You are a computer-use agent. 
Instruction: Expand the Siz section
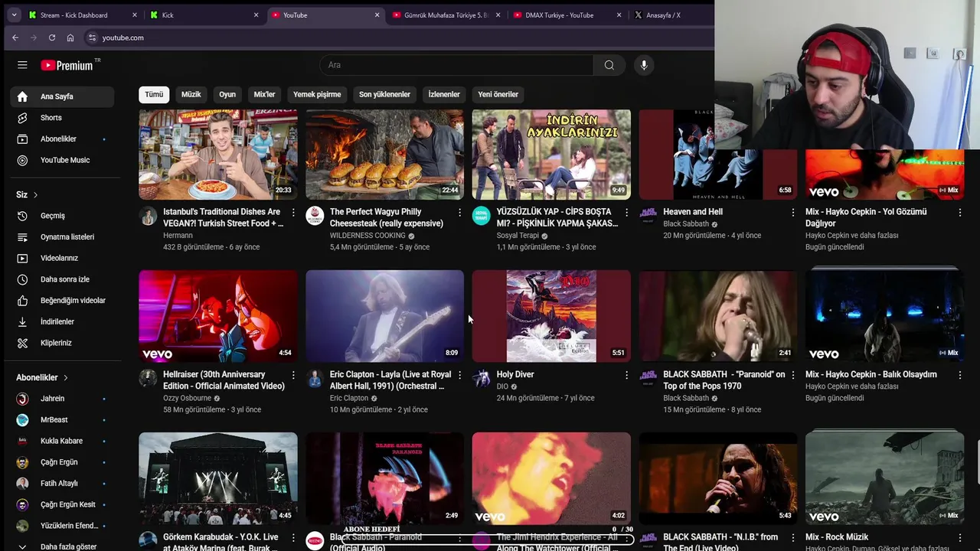(x=28, y=194)
